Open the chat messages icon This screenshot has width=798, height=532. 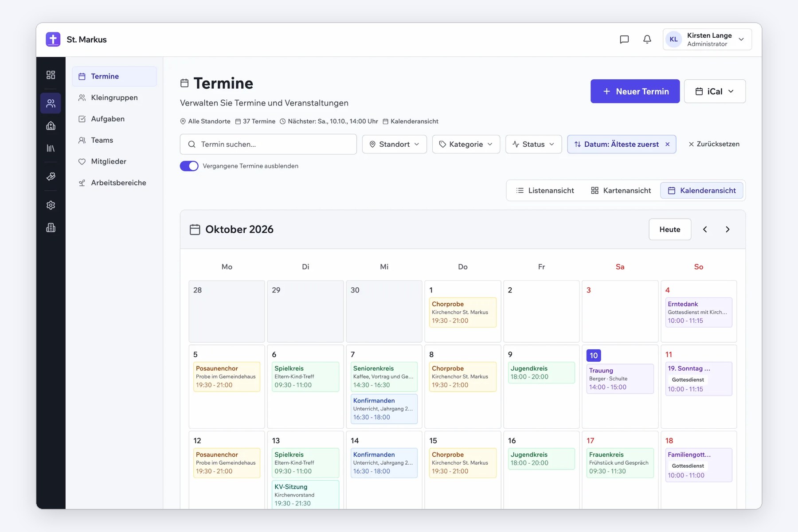[624, 39]
